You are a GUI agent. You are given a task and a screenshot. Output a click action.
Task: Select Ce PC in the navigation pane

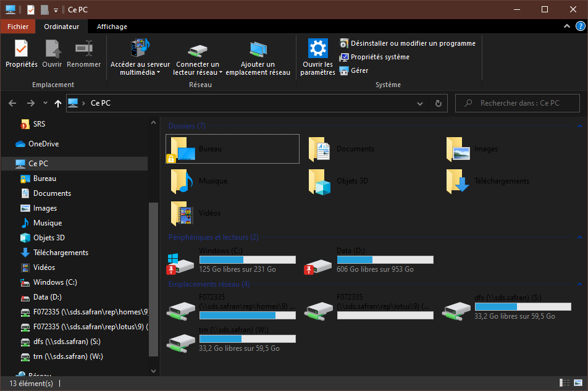pos(74,164)
